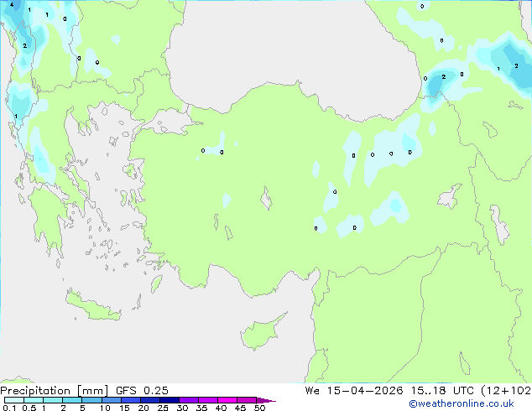Click the legend label 30
Image resolution: width=532 pixels, height=411 pixels.
pyautogui.click(x=182, y=408)
